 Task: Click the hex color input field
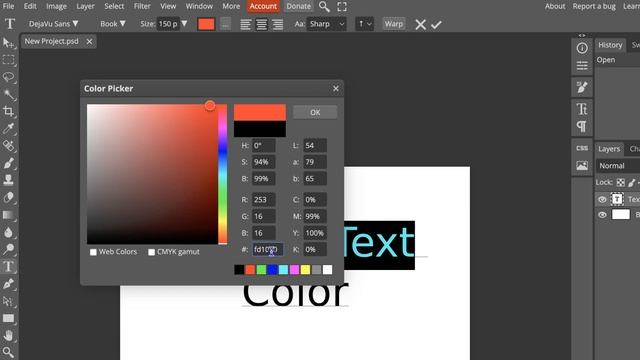[x=268, y=249]
